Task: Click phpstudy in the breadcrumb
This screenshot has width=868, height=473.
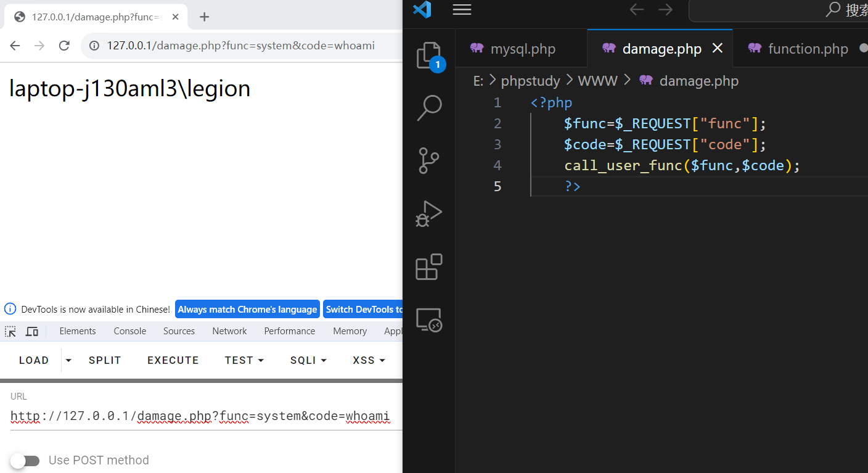Action: click(x=530, y=81)
